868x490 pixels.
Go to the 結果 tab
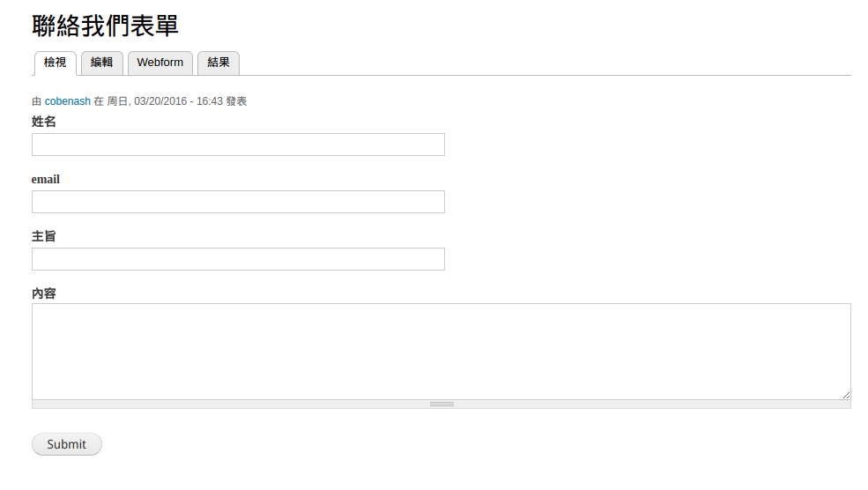pyautogui.click(x=219, y=63)
